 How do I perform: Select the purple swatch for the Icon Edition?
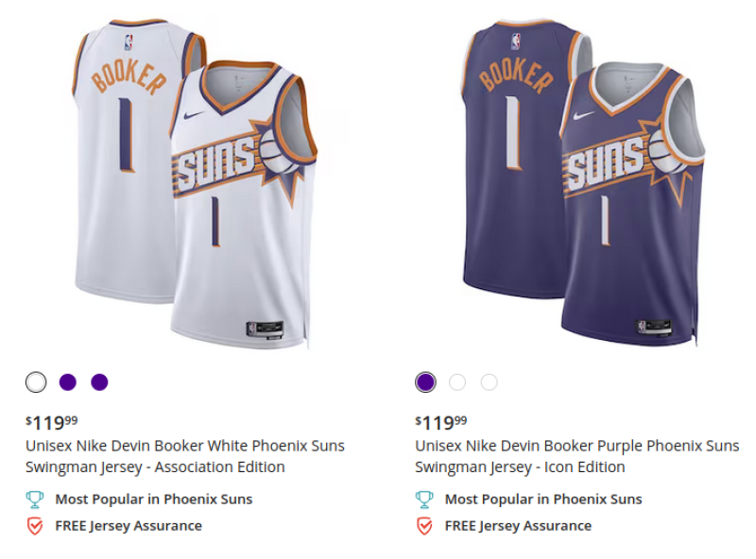coord(425,381)
